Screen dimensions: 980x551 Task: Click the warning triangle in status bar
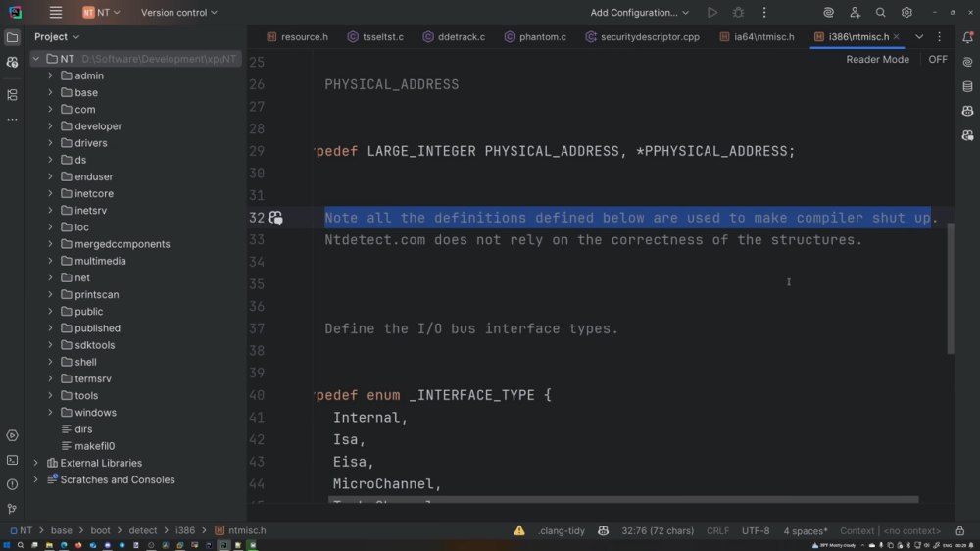[519, 531]
